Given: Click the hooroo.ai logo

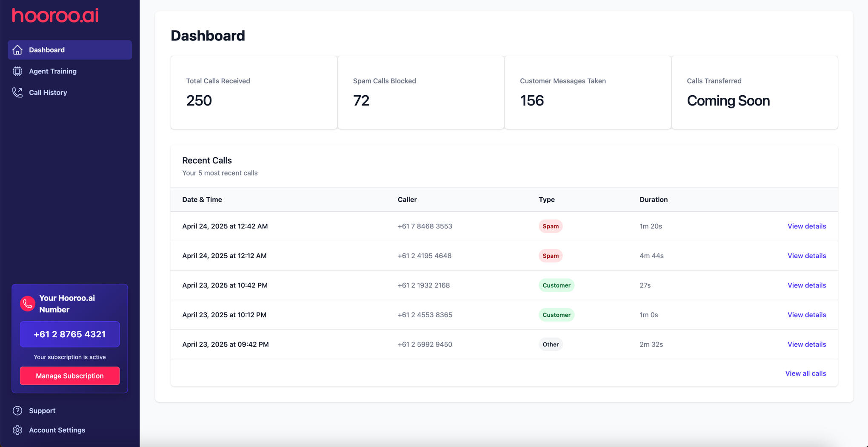Looking at the screenshot, I should (55, 16).
